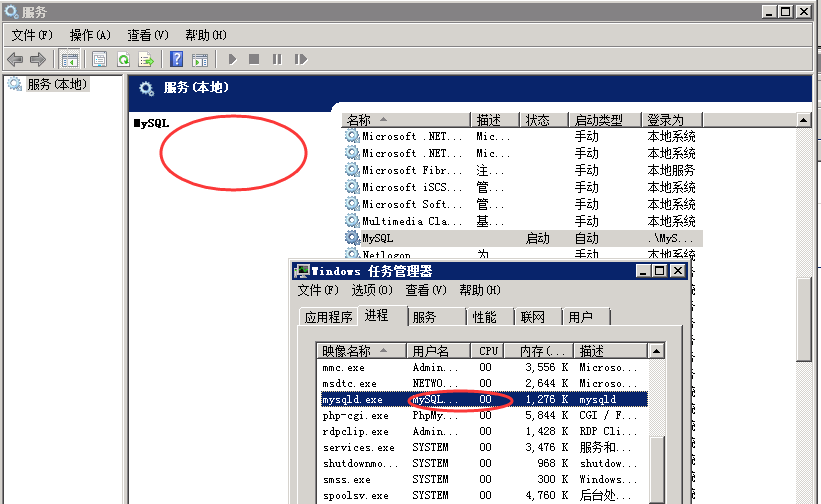821x504 pixels.
Task: Click the 状态 column header
Action: 544,120
